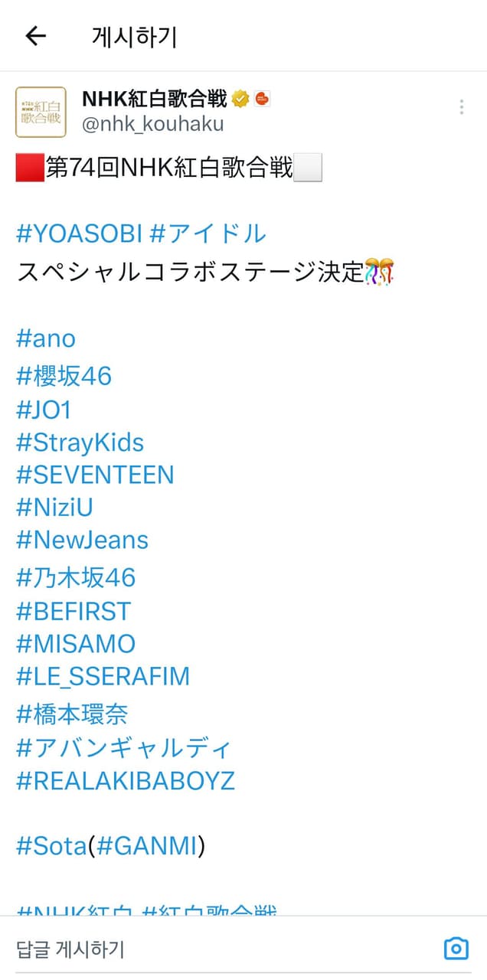Open the #櫻坂46 hashtag

[64, 376]
